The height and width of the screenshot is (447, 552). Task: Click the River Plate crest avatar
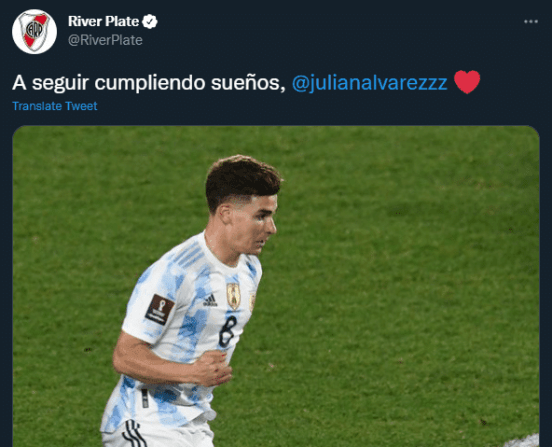(x=34, y=32)
